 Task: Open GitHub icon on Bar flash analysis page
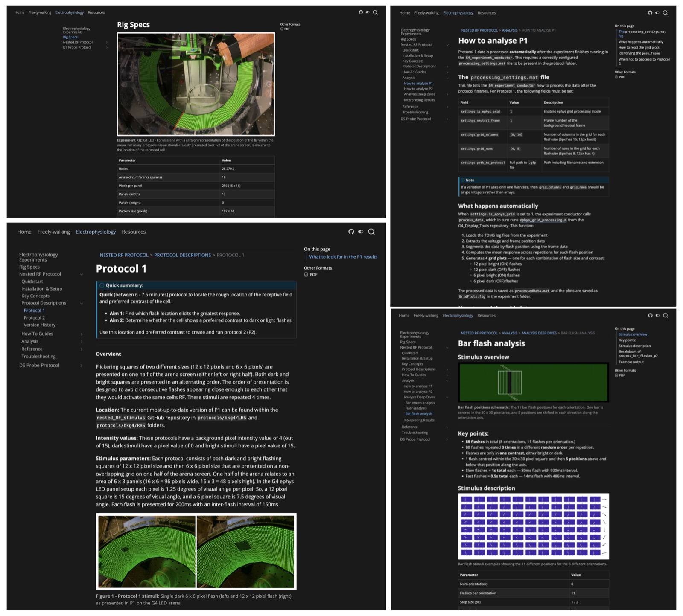(650, 316)
